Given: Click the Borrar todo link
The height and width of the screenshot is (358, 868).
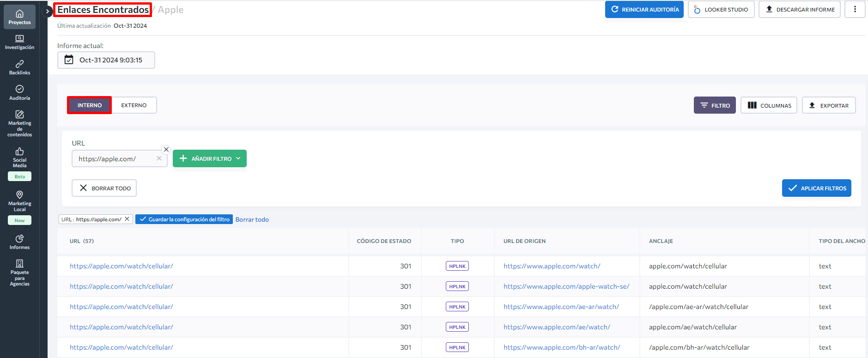Looking at the screenshot, I should click(252, 219).
